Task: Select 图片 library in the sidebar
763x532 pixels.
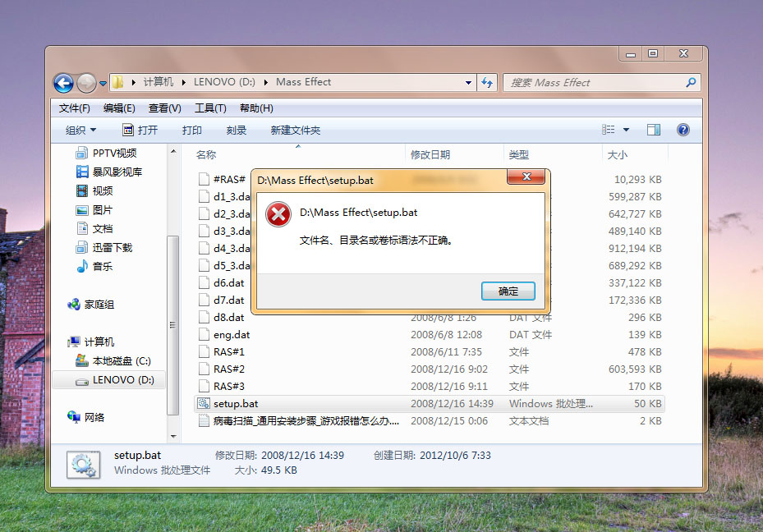Action: pos(94,210)
